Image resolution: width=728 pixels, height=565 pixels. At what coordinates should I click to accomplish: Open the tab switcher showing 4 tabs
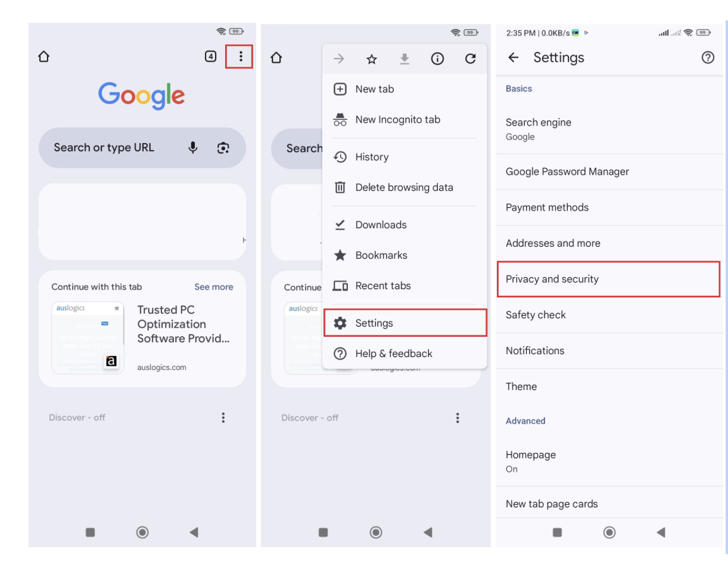click(x=210, y=56)
